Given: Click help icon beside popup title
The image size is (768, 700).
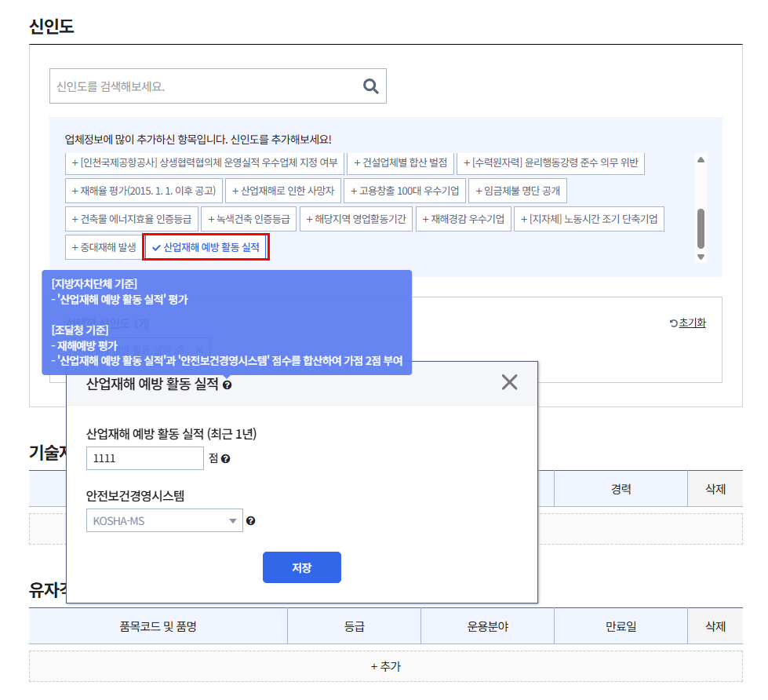Looking at the screenshot, I should pyautogui.click(x=227, y=385).
